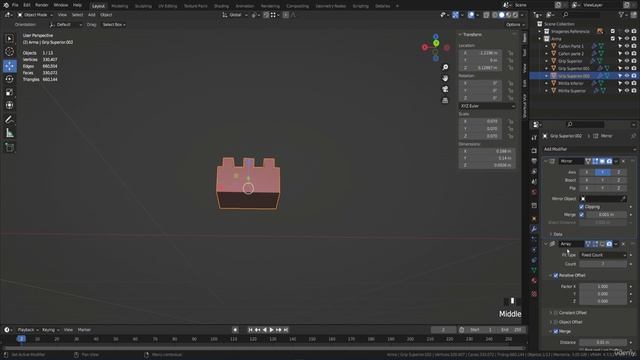640x360 pixels.
Task: Open the File menu
Action: (x=15, y=5)
